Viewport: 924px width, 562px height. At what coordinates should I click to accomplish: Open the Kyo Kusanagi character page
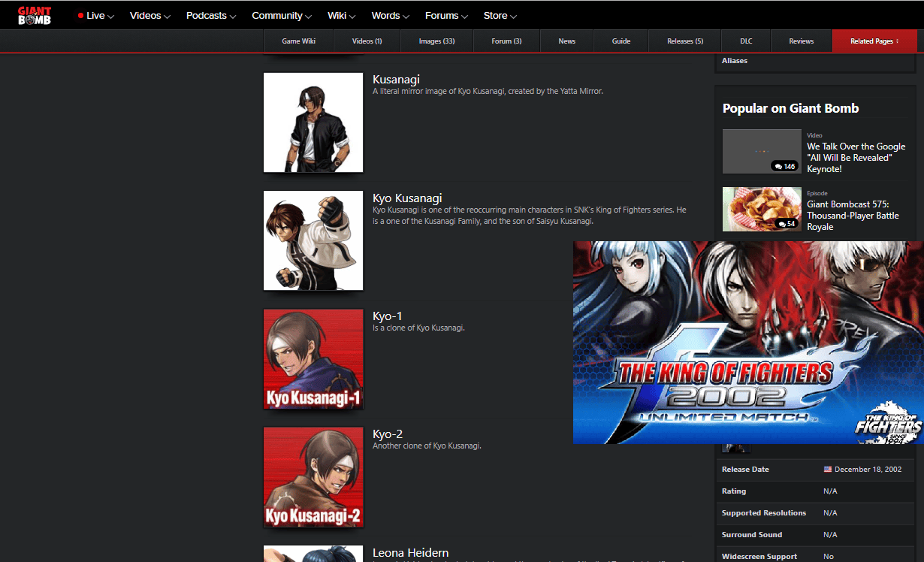pos(407,198)
